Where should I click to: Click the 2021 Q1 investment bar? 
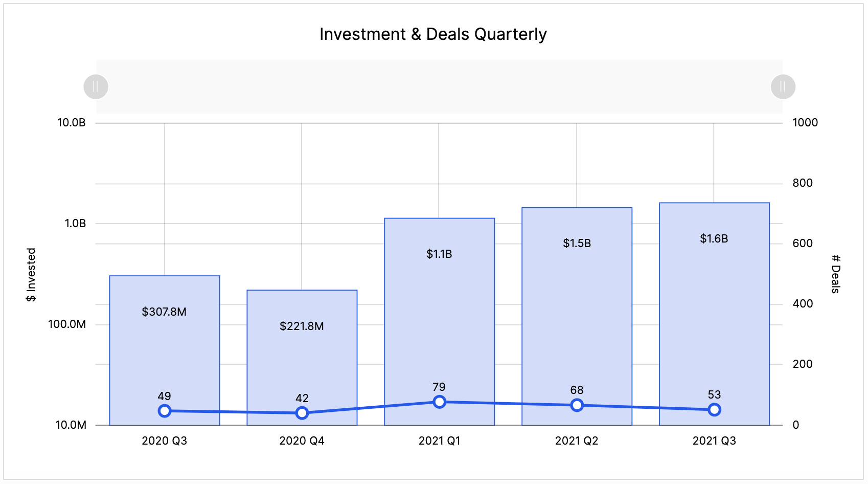click(439, 317)
